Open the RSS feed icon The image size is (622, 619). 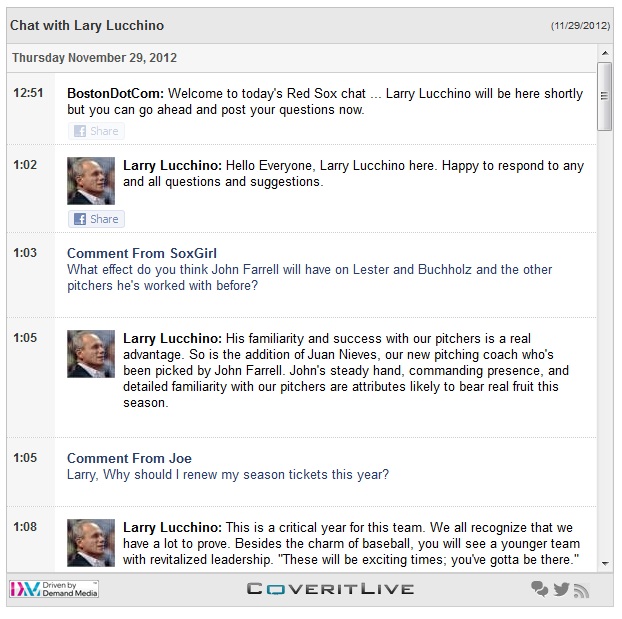pos(581,590)
